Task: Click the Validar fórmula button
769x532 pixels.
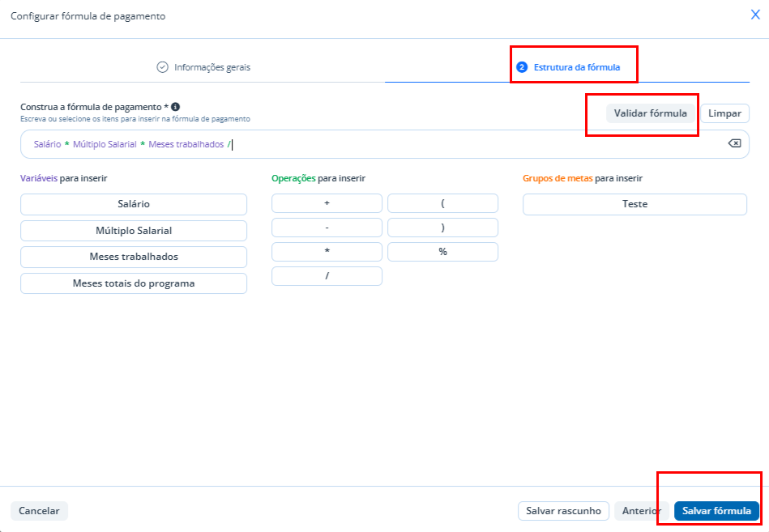Action: (x=651, y=113)
